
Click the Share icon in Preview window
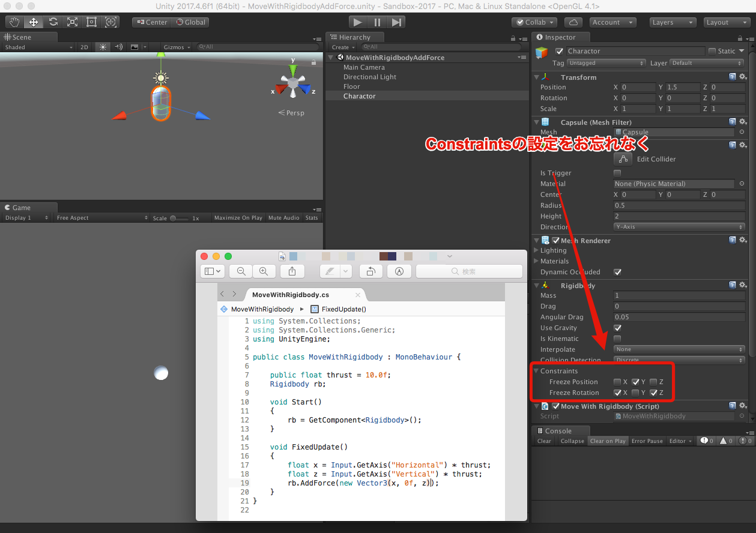pyautogui.click(x=292, y=271)
